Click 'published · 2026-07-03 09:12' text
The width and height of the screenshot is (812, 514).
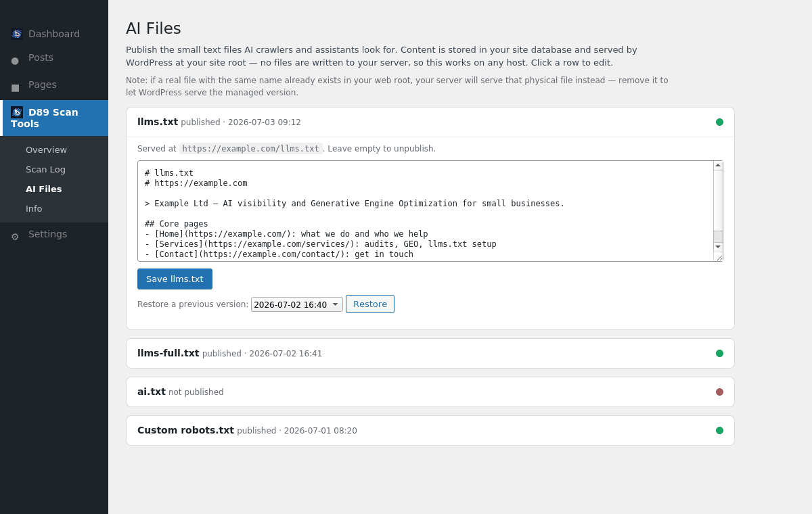[x=241, y=122]
